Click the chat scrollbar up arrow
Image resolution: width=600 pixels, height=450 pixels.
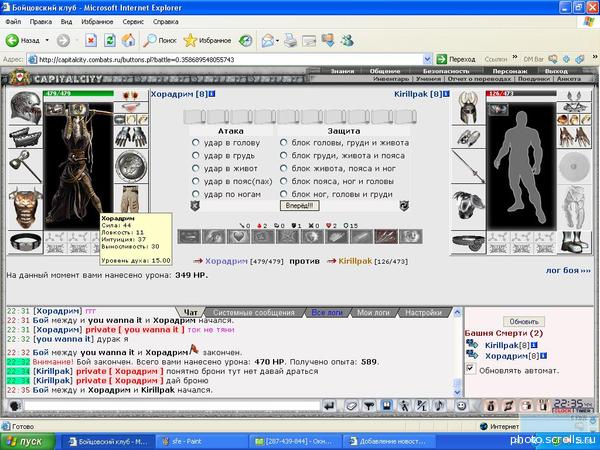click(x=457, y=313)
